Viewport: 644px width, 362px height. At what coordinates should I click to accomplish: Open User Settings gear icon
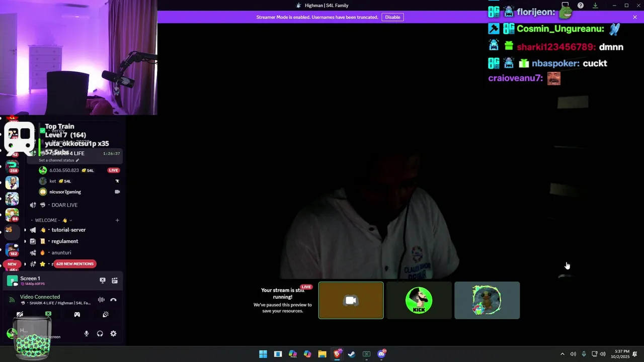point(113,333)
